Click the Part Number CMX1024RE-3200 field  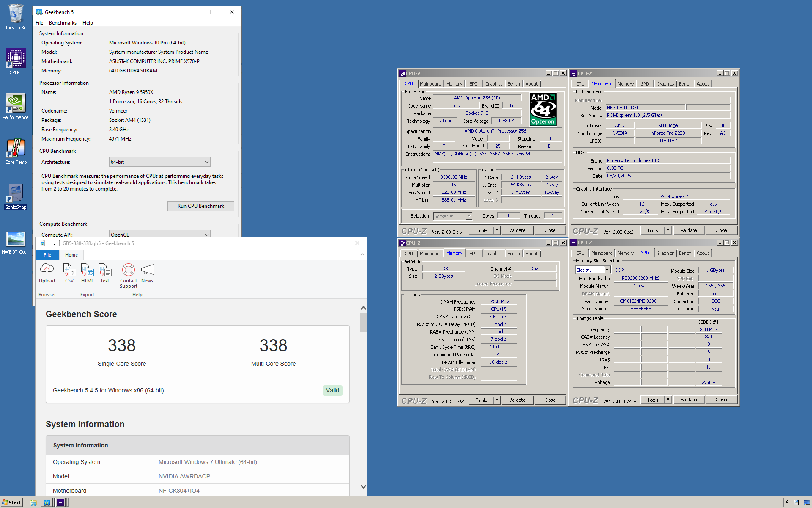[641, 301]
